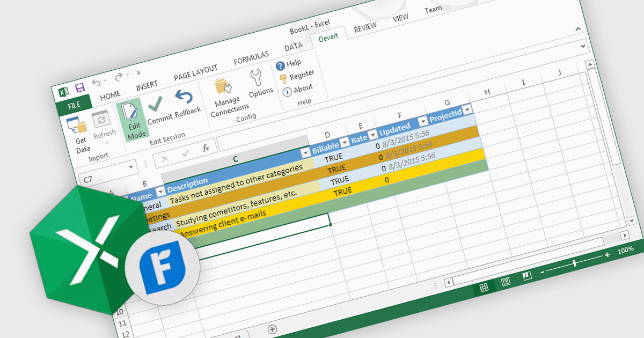Open the Name column filter dropdown
Image resolution: width=644 pixels, height=338 pixels.
[x=160, y=193]
